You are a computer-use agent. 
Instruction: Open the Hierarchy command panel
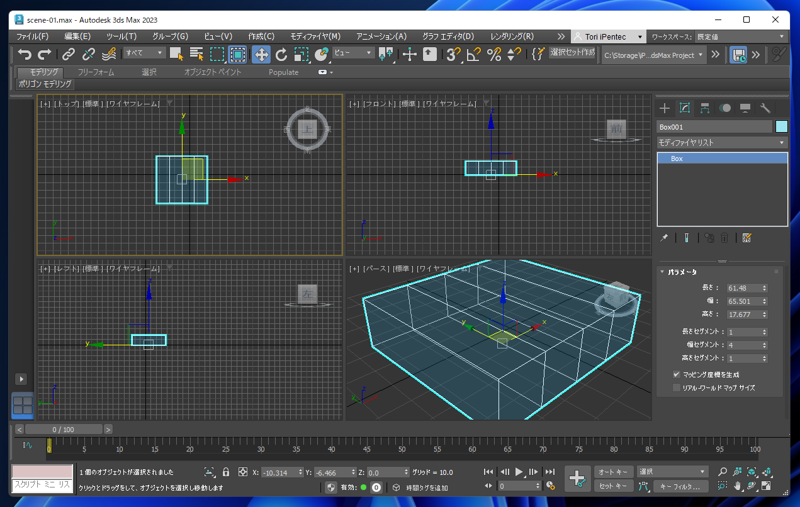(x=705, y=108)
